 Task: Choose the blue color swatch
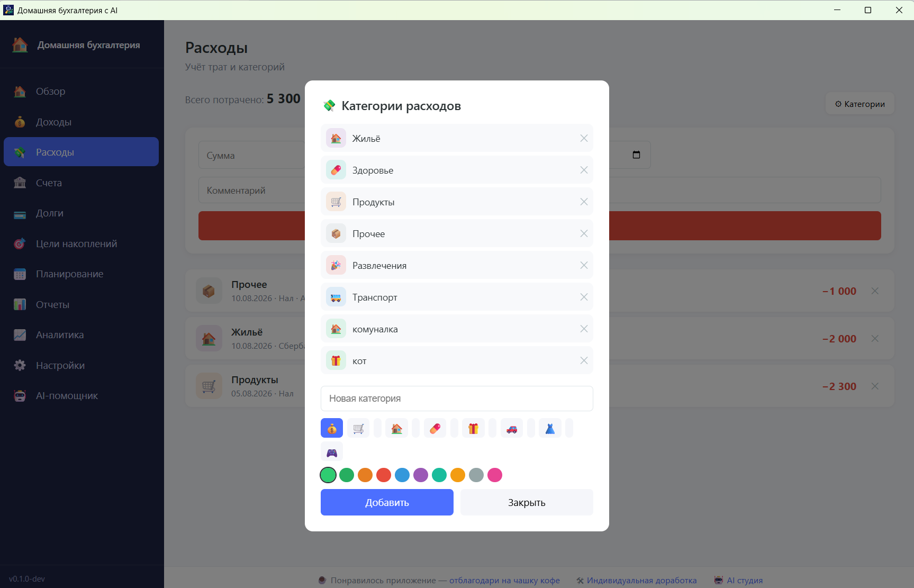click(402, 475)
